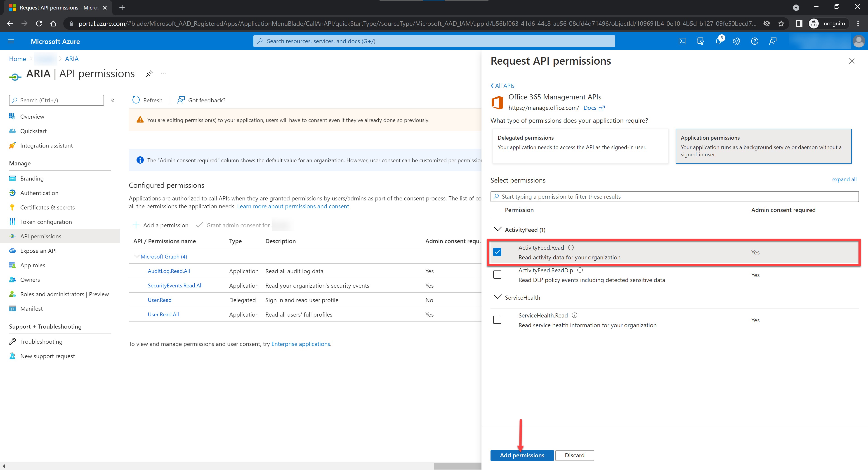
Task: Open the Azure Cloud Shell icon
Action: (x=682, y=41)
